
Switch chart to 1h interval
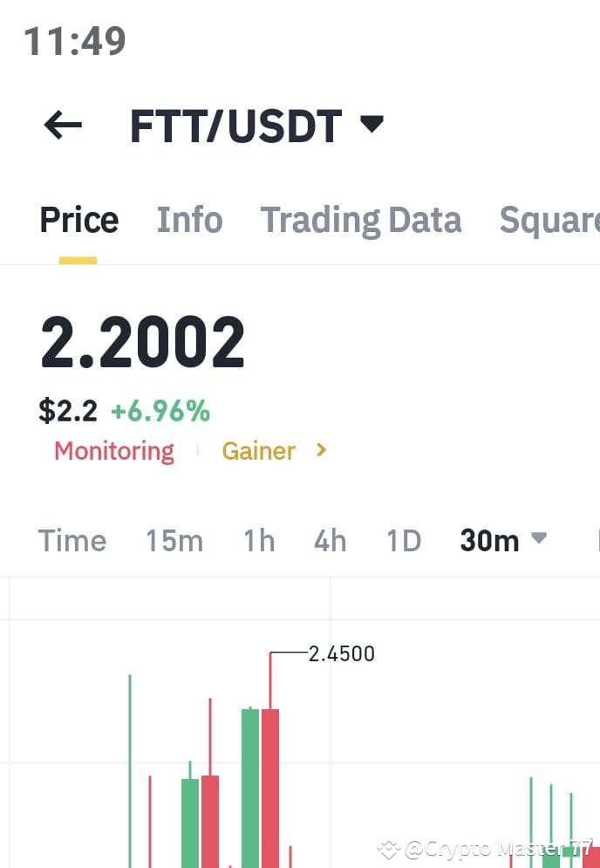258,540
